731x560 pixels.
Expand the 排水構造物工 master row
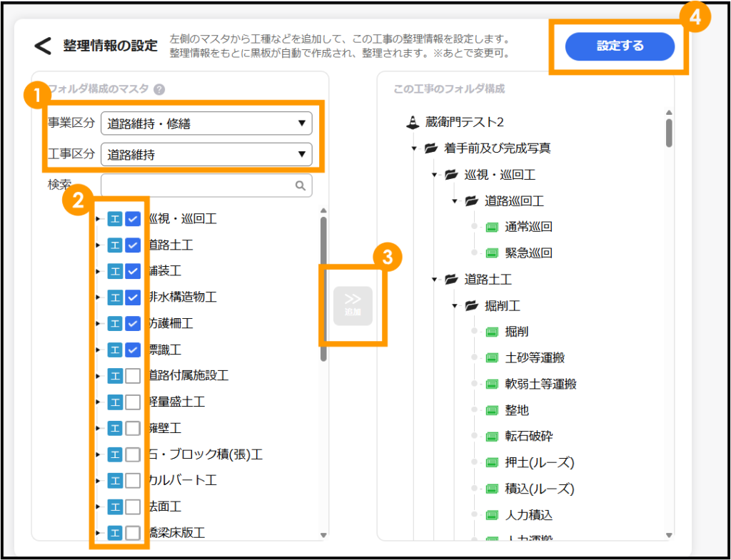pyautogui.click(x=98, y=297)
